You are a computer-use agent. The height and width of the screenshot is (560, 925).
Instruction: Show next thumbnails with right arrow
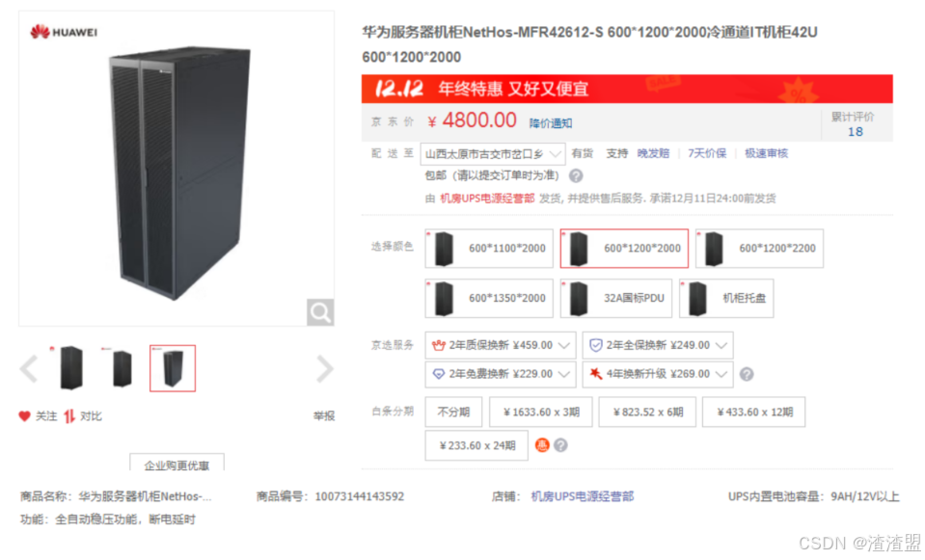point(325,369)
